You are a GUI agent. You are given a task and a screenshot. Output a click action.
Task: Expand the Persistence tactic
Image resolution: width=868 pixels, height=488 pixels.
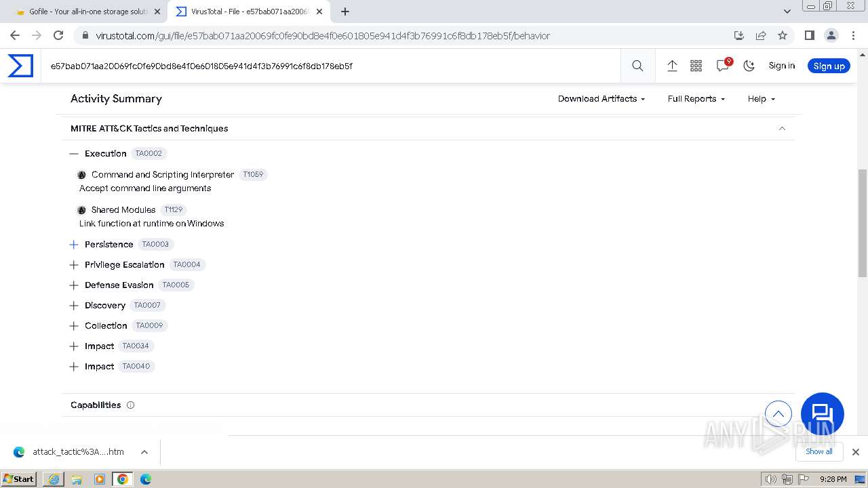(74, 244)
